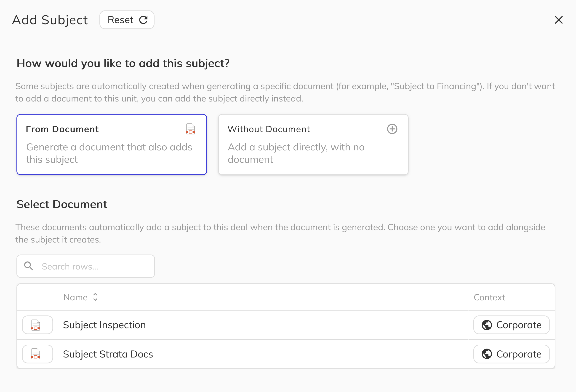Close the Add Subject dialog
The height and width of the screenshot is (392, 576).
point(559,20)
